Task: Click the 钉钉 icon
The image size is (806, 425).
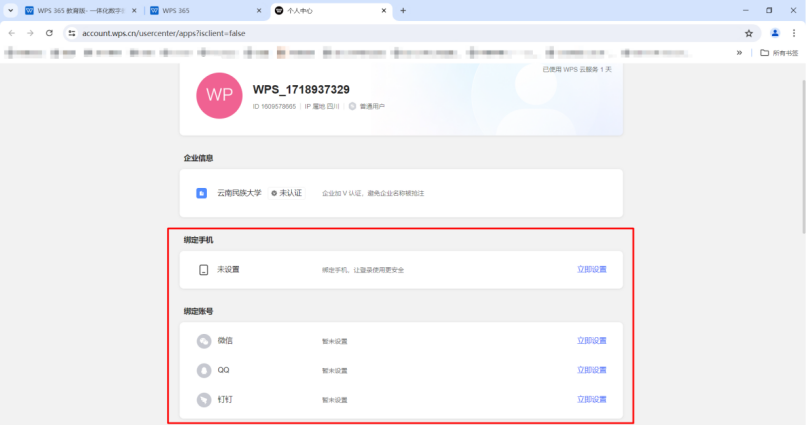Action: [x=204, y=399]
